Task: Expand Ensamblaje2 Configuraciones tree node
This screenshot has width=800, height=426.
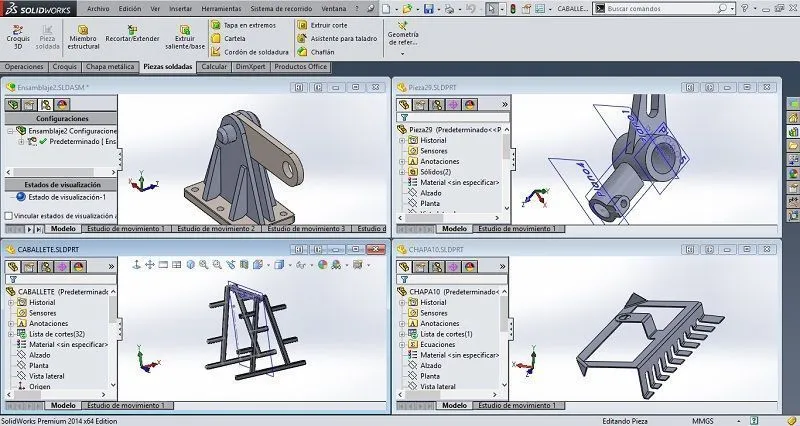Action: 10,131
